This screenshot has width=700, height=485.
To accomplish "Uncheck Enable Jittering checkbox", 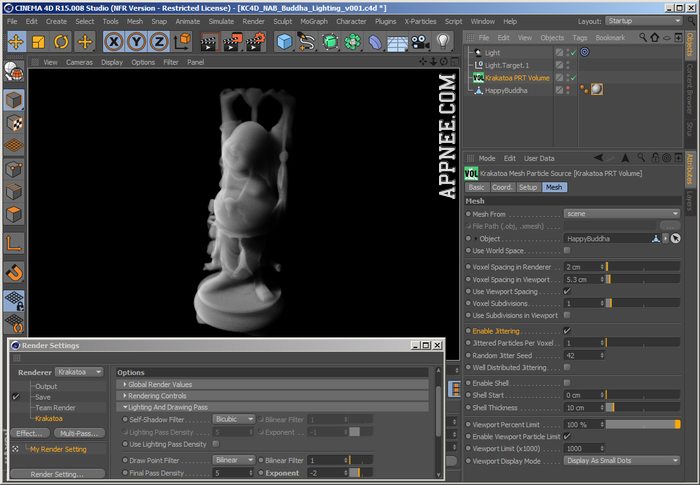I will click(567, 331).
